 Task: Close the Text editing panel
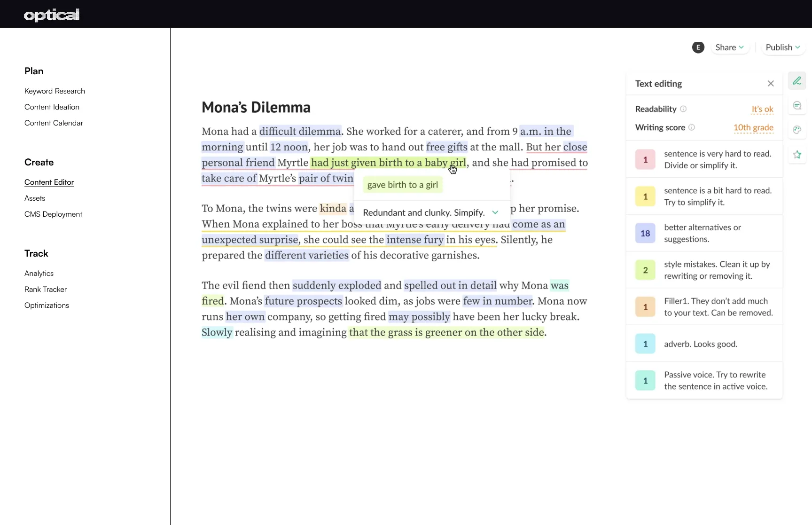pyautogui.click(x=771, y=84)
